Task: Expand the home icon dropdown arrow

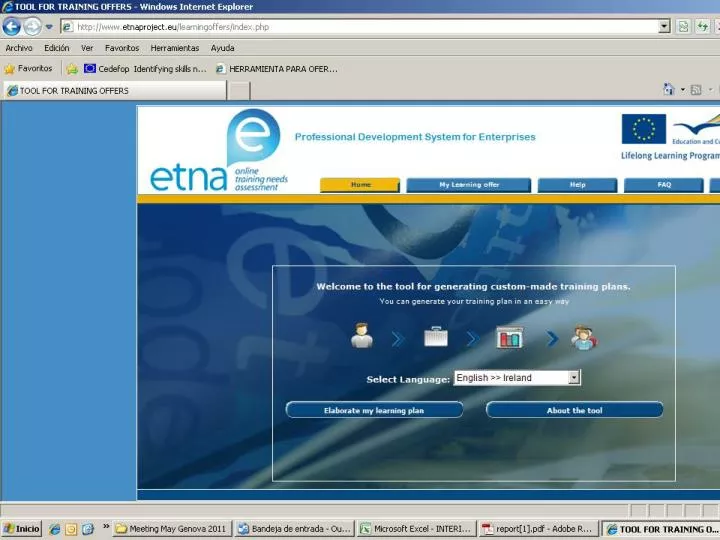Action: click(683, 90)
